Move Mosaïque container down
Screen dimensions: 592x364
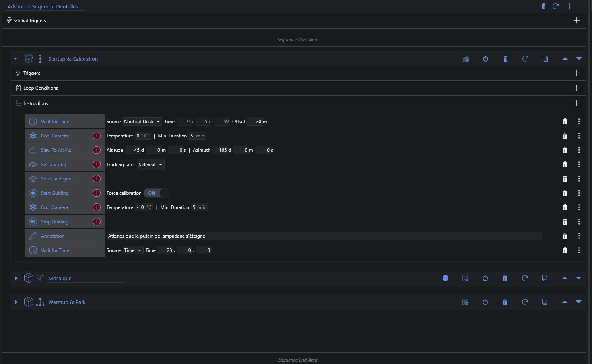(x=578, y=278)
